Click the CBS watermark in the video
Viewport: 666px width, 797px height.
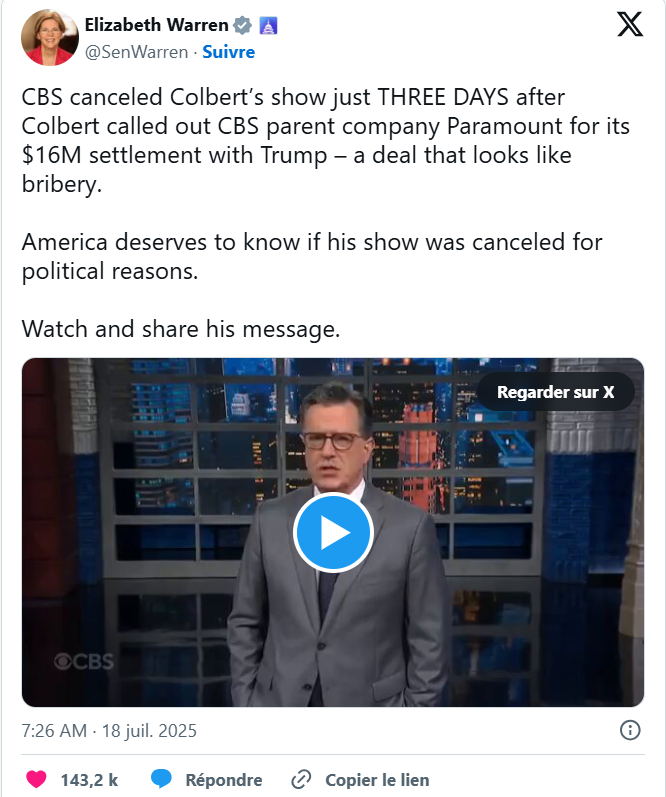[83, 661]
